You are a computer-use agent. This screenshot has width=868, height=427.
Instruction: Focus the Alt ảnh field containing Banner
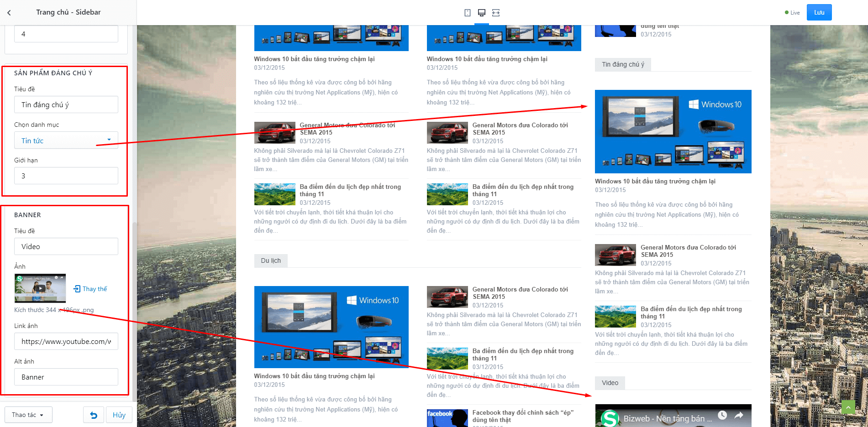[x=66, y=377]
